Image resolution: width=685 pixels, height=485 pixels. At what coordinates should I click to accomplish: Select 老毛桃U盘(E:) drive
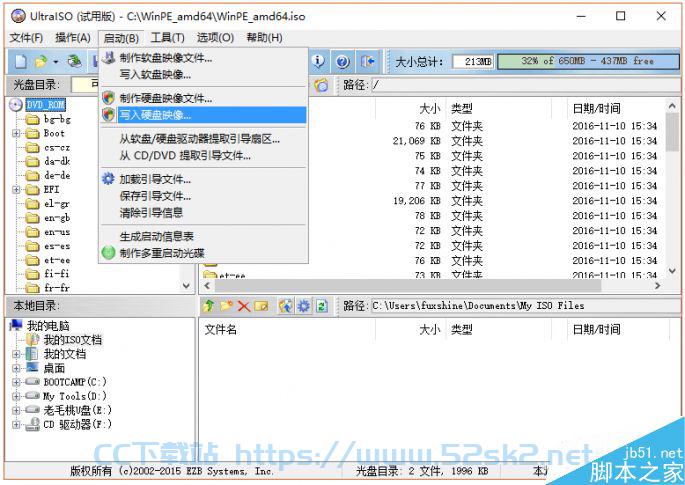tap(77, 410)
